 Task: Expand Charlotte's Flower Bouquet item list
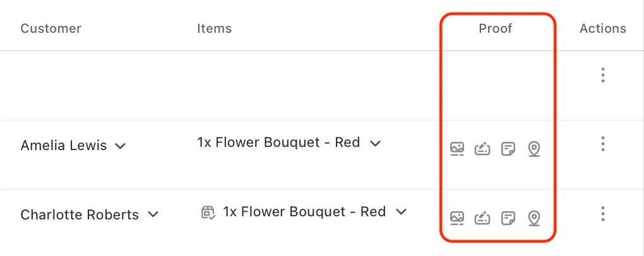(401, 212)
